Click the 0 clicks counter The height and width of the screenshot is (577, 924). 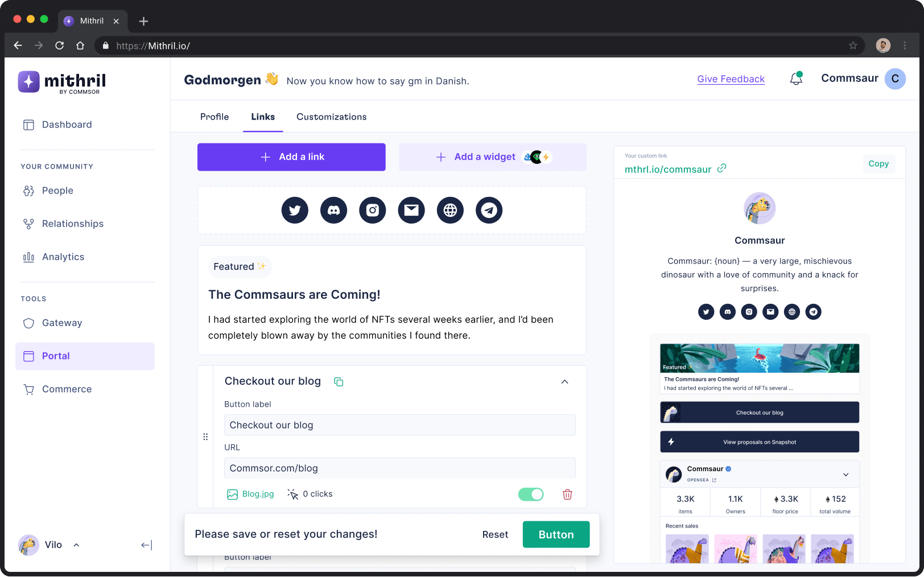(x=310, y=494)
